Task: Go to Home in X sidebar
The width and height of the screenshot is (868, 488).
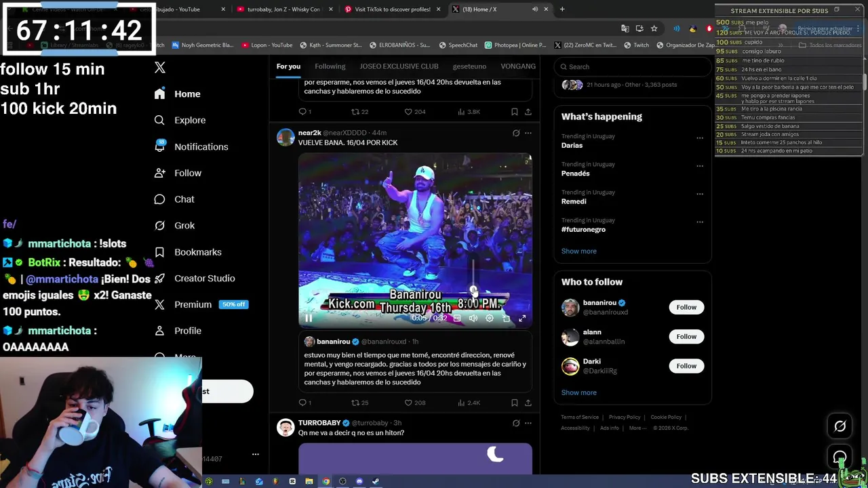Action: click(177, 94)
